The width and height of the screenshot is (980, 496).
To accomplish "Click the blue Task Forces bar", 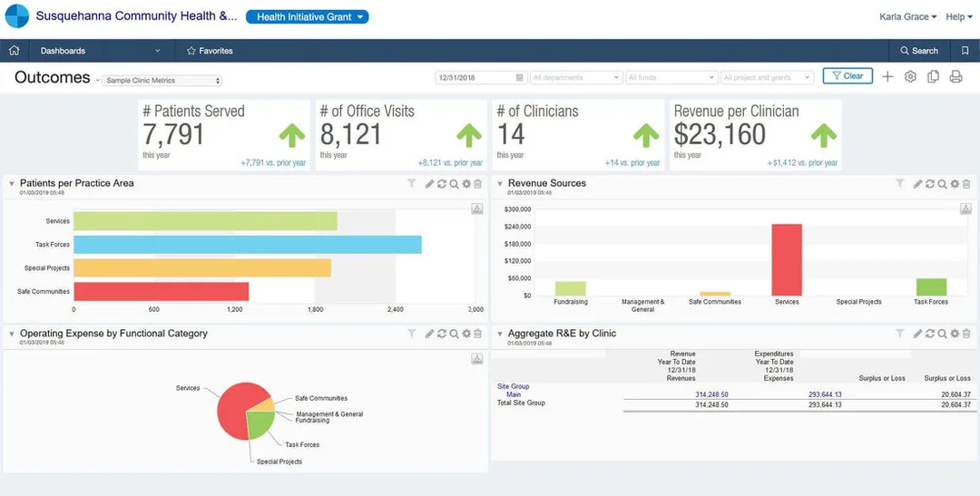I will click(248, 244).
